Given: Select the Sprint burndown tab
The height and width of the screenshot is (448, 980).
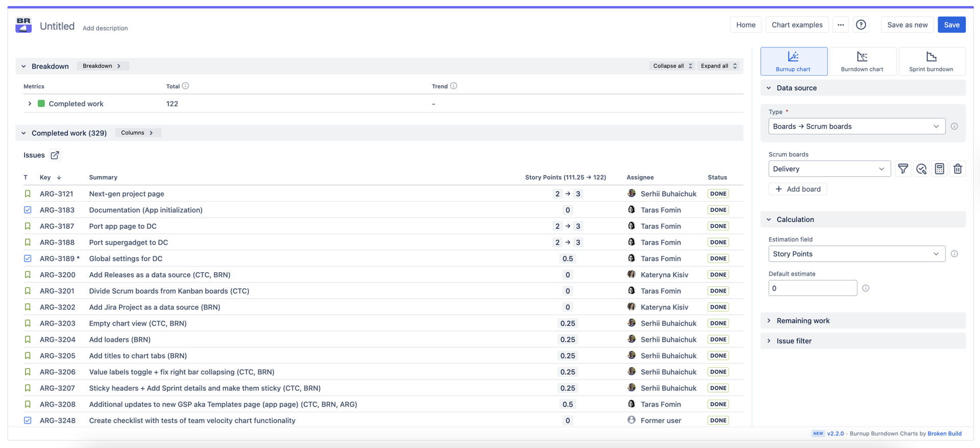Looking at the screenshot, I should point(931,61).
